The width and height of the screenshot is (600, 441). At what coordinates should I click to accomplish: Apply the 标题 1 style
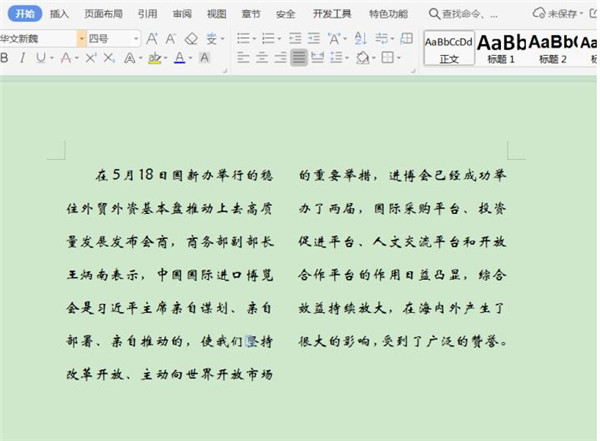pyautogui.click(x=500, y=47)
